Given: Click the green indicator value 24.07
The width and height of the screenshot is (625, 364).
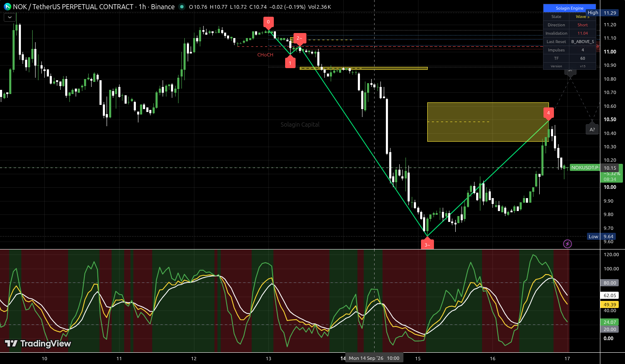Looking at the screenshot, I should coord(610,322).
